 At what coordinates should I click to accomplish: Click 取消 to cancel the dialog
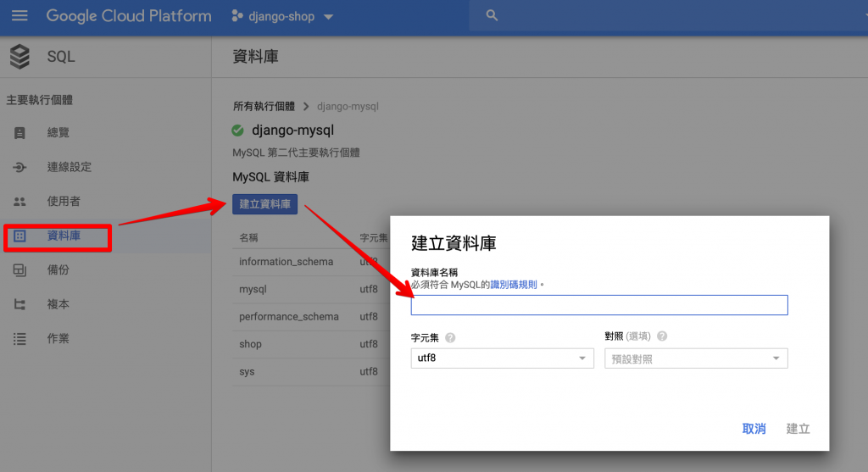[x=754, y=428]
